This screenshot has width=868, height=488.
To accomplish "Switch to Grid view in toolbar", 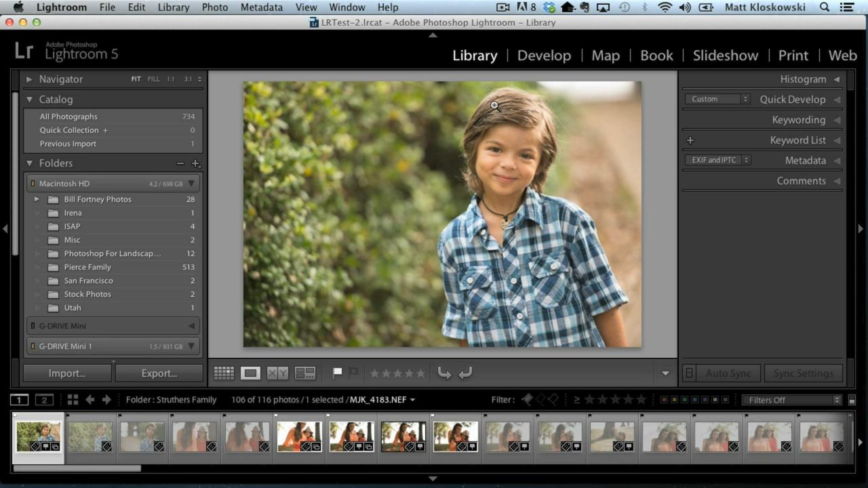I will click(x=224, y=373).
